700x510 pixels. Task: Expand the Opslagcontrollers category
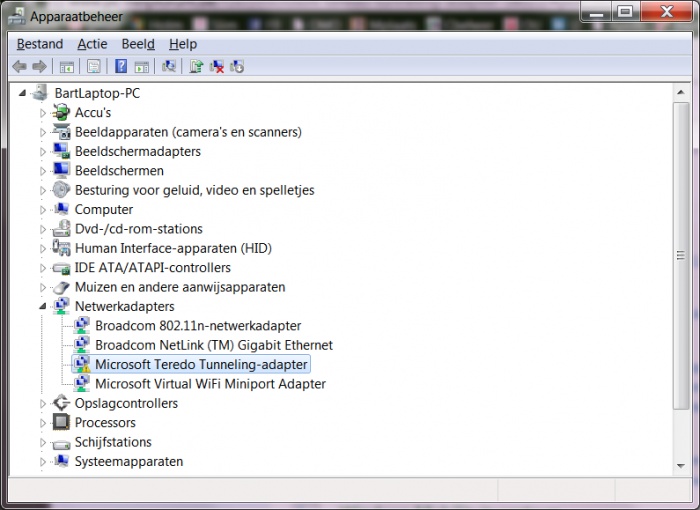[x=42, y=403]
